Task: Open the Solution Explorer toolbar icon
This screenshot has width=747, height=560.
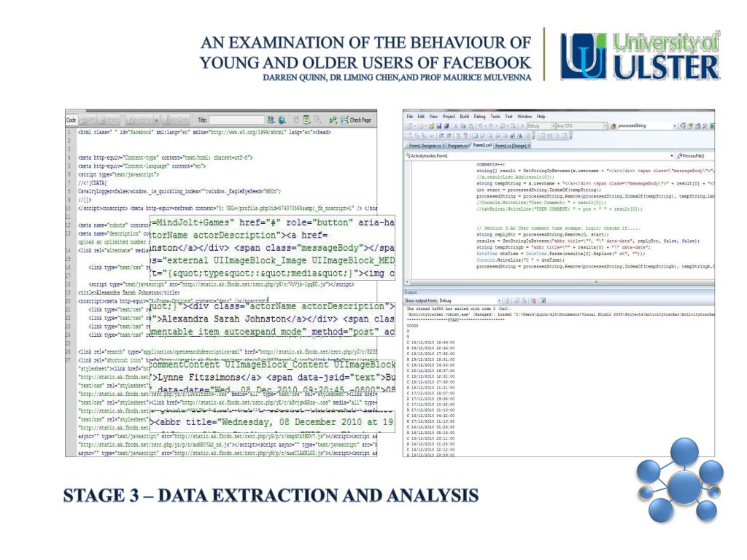Action: point(683,126)
